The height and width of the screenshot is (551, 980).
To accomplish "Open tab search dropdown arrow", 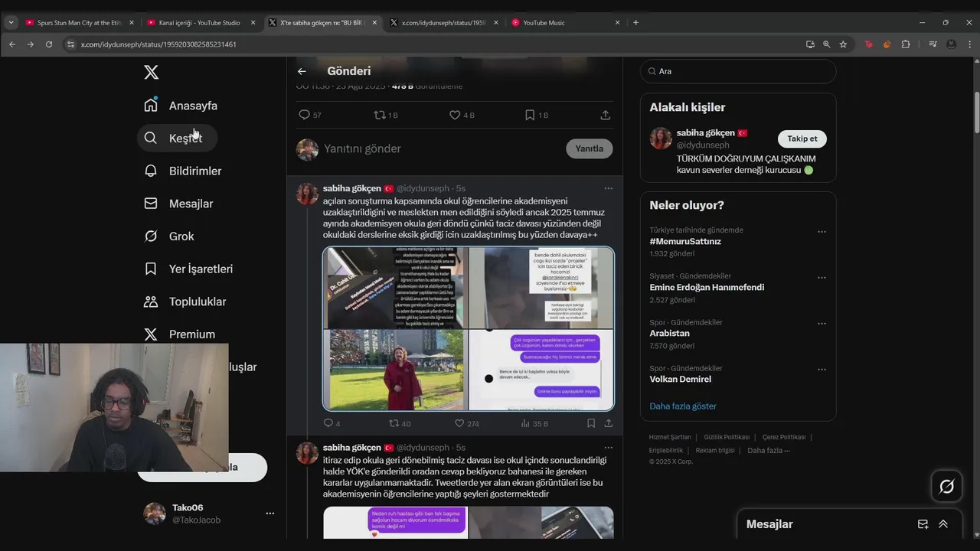I will (x=11, y=22).
